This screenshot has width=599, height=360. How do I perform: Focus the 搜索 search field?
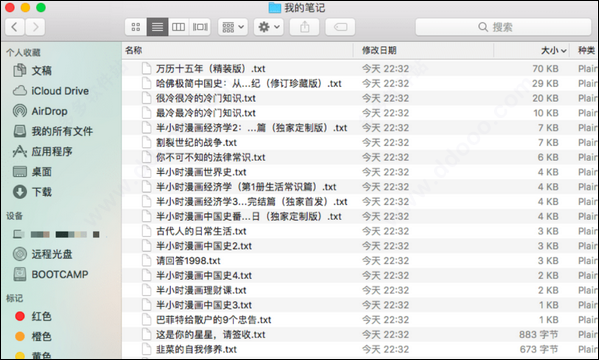point(503,27)
